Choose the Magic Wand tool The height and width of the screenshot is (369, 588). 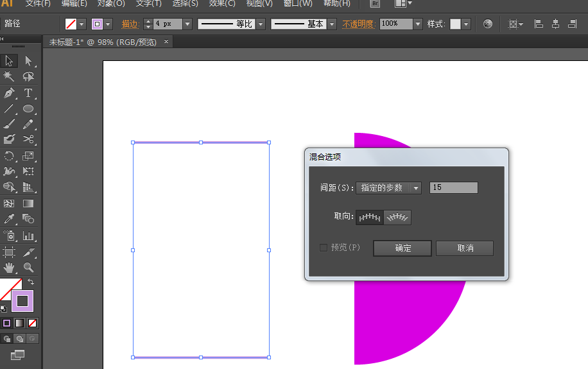[x=9, y=76]
